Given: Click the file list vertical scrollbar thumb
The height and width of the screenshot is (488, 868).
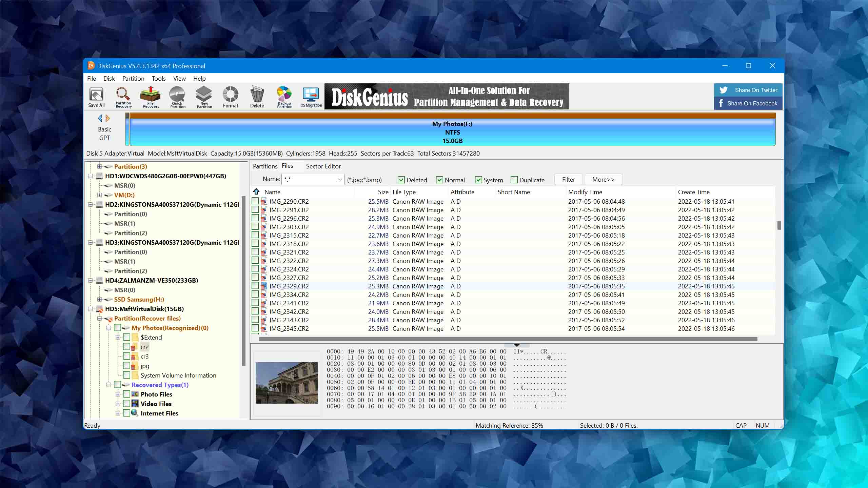Looking at the screenshot, I should [779, 225].
